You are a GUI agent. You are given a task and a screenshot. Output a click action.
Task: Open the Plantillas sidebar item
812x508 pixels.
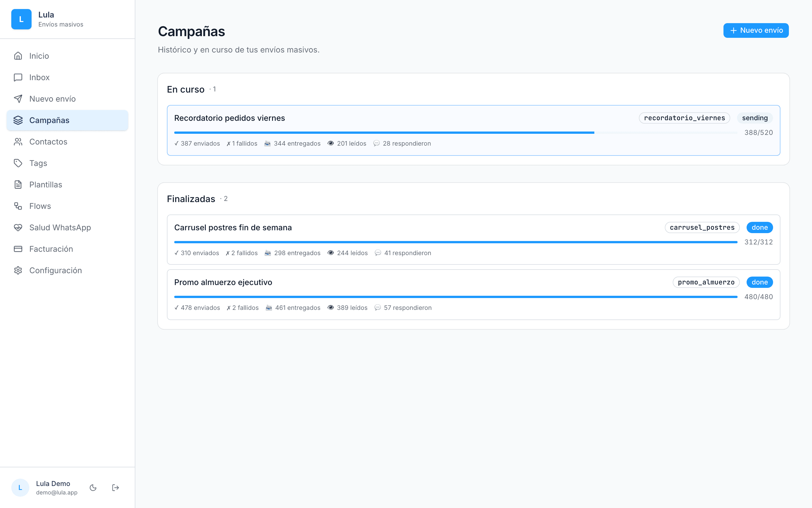click(67, 185)
